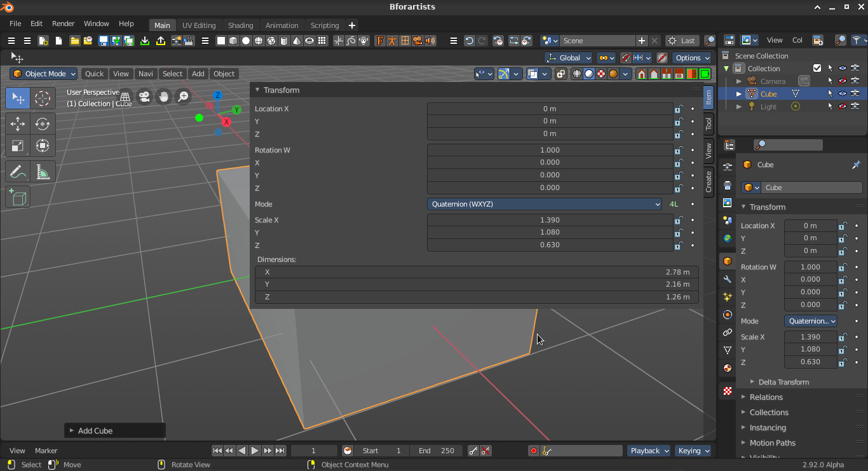The width and height of the screenshot is (868, 471).
Task: Open the Options button in the viewport header
Action: pos(691,57)
